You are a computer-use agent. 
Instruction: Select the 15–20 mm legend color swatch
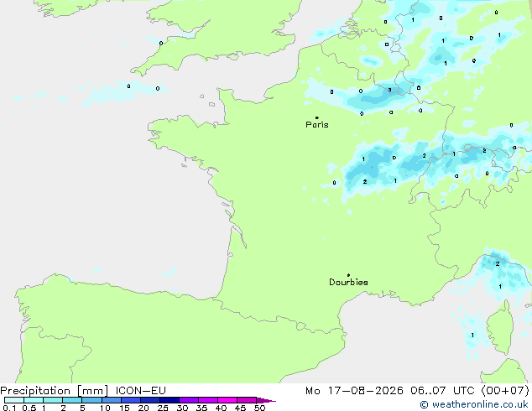(x=131, y=400)
